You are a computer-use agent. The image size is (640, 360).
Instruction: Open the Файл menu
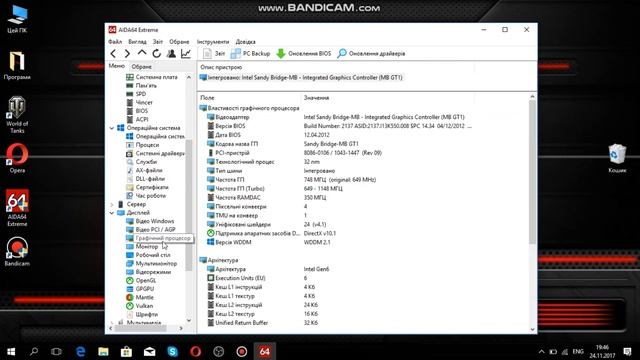[115, 42]
